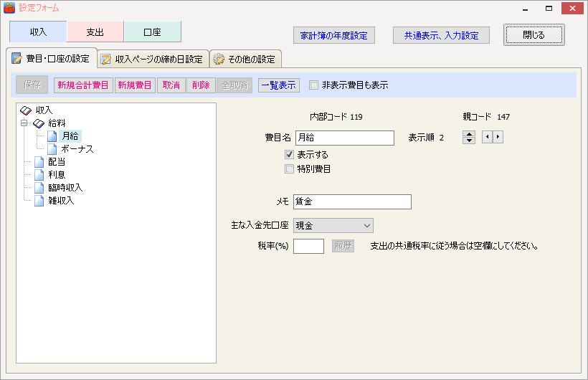The image size is (588, 380).
Task: Click the 全取消 button
Action: tap(234, 85)
